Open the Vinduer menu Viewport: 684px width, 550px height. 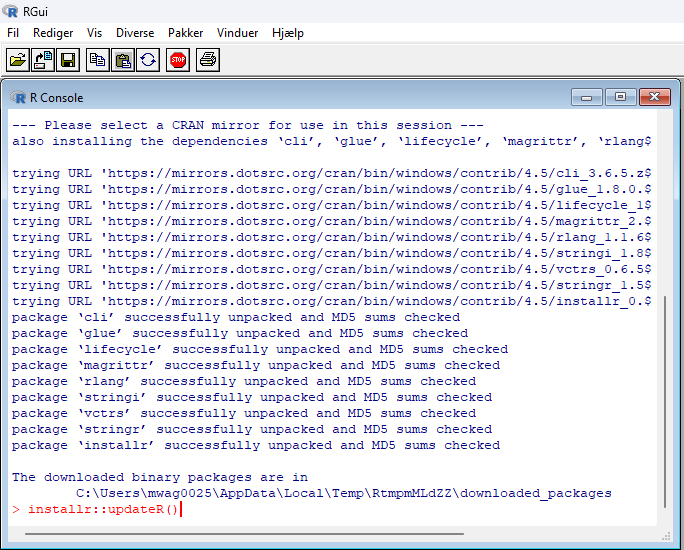(237, 33)
